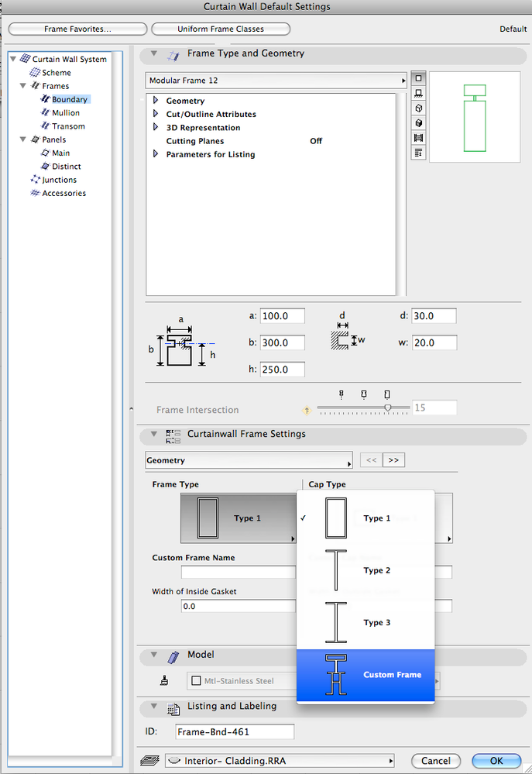Expand Cut/Outline Attributes group
The image size is (532, 774).
156,114
